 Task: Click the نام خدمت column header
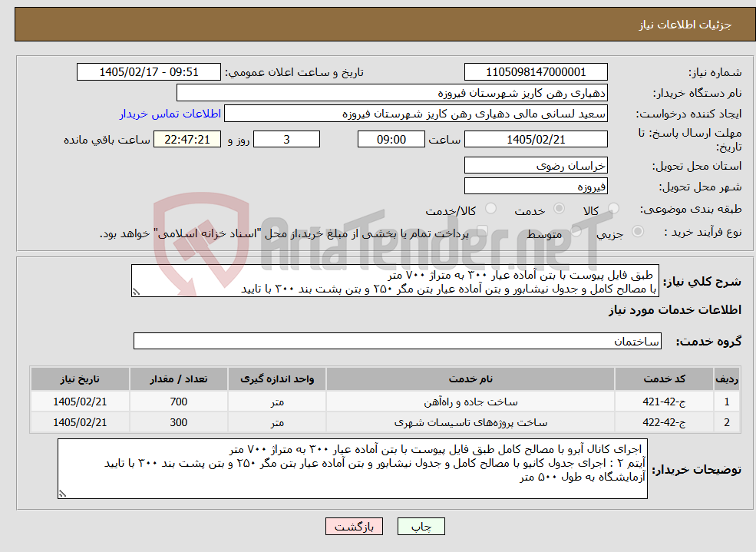[470, 379]
